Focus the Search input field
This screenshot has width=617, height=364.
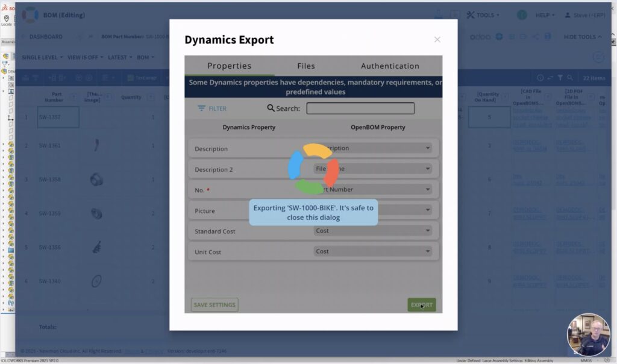click(360, 108)
